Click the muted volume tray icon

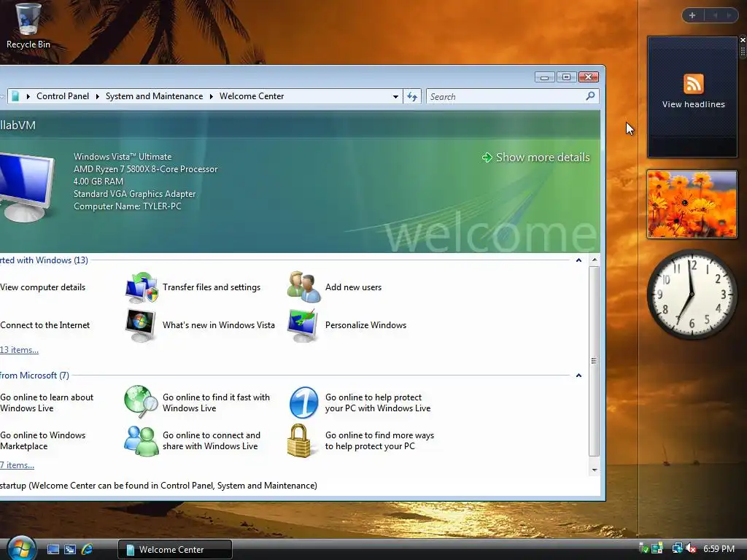tap(691, 549)
